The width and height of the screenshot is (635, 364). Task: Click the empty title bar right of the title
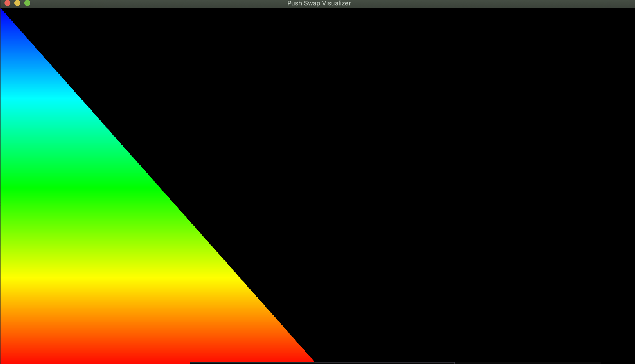click(x=475, y=3)
